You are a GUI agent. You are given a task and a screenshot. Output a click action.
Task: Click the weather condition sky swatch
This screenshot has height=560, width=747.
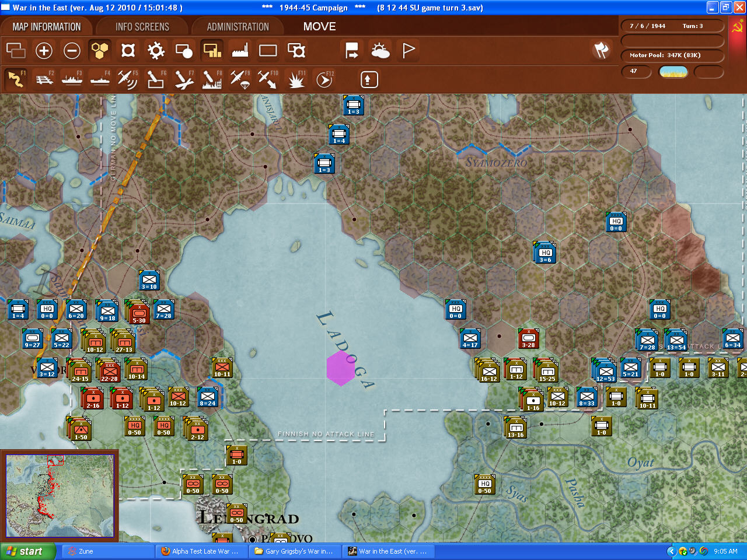[x=673, y=72]
